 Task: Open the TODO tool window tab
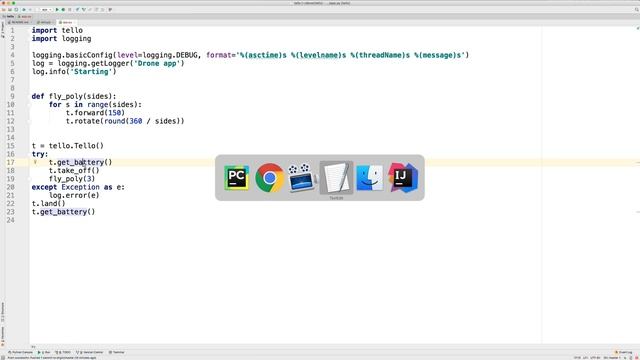coord(63,352)
